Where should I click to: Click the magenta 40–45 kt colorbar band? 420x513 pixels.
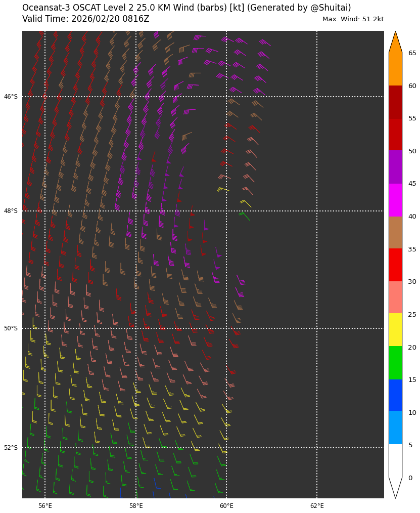395,200
